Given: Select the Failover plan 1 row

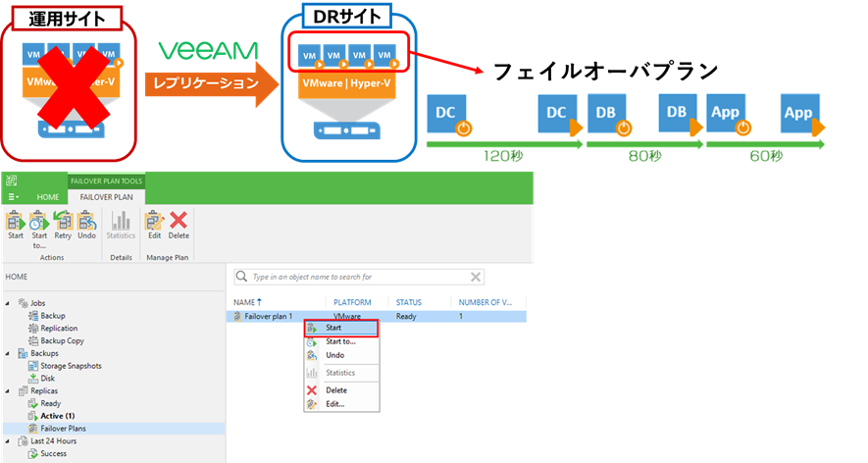Looking at the screenshot, I should click(x=377, y=316).
